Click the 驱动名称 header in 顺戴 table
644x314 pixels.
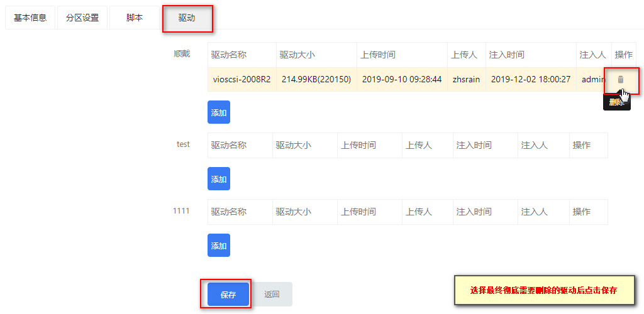coord(229,55)
